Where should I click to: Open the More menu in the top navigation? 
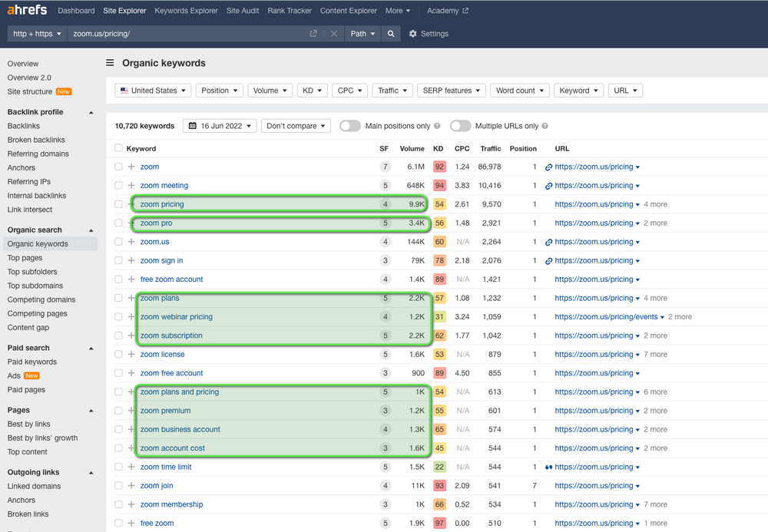397,11
